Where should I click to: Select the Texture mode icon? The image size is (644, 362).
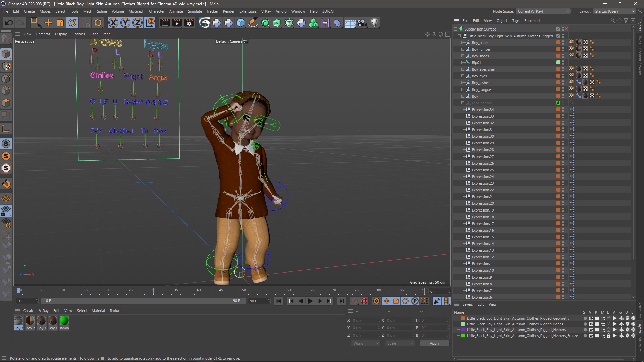tap(6, 66)
